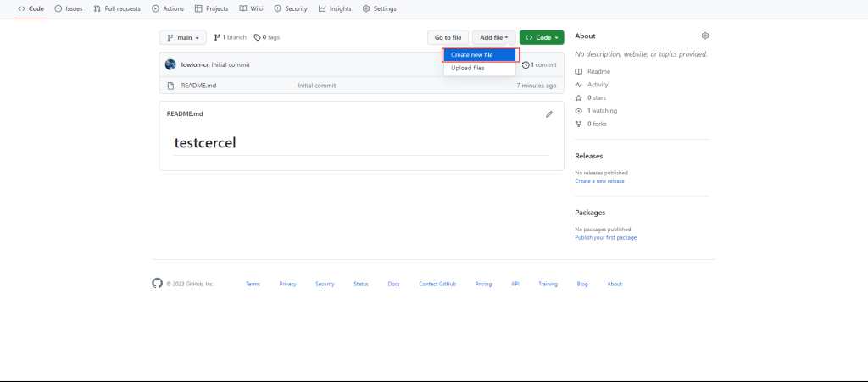Go to the Projects tab
The image size is (868, 382).
[x=213, y=8]
